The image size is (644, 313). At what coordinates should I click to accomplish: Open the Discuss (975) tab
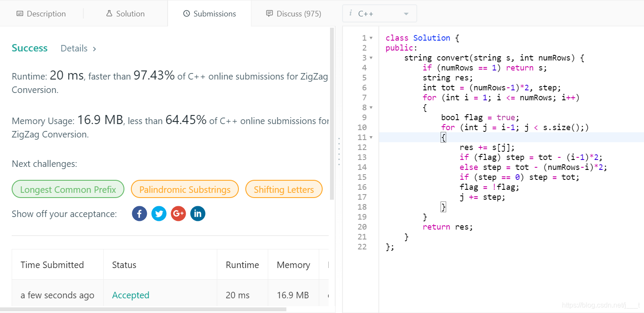[x=294, y=14]
